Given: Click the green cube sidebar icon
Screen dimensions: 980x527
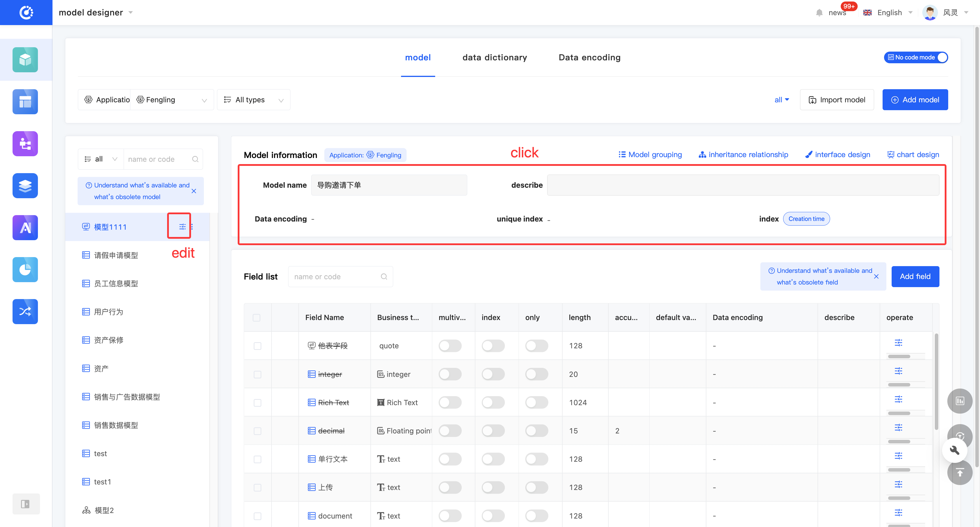Looking at the screenshot, I should click(25, 60).
